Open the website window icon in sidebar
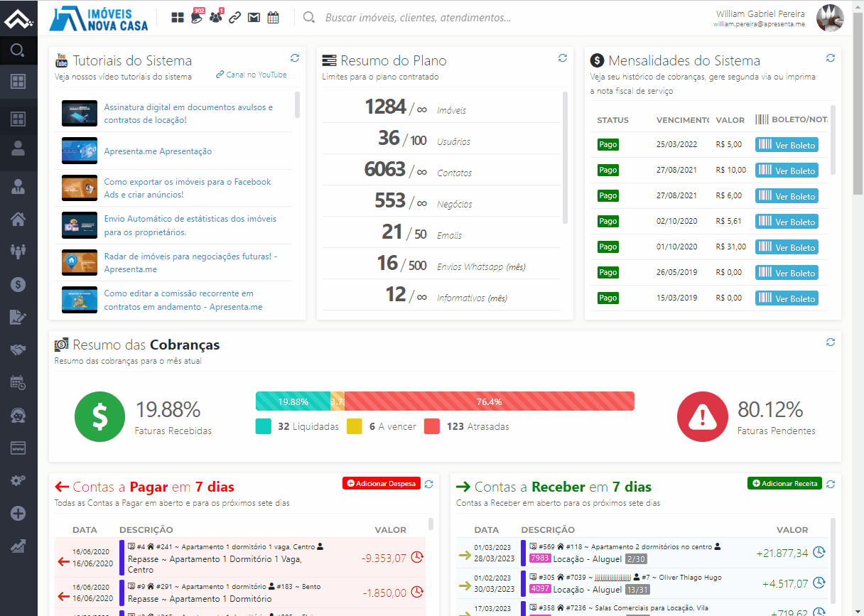Image resolution: width=864 pixels, height=616 pixels. pyautogui.click(x=18, y=448)
